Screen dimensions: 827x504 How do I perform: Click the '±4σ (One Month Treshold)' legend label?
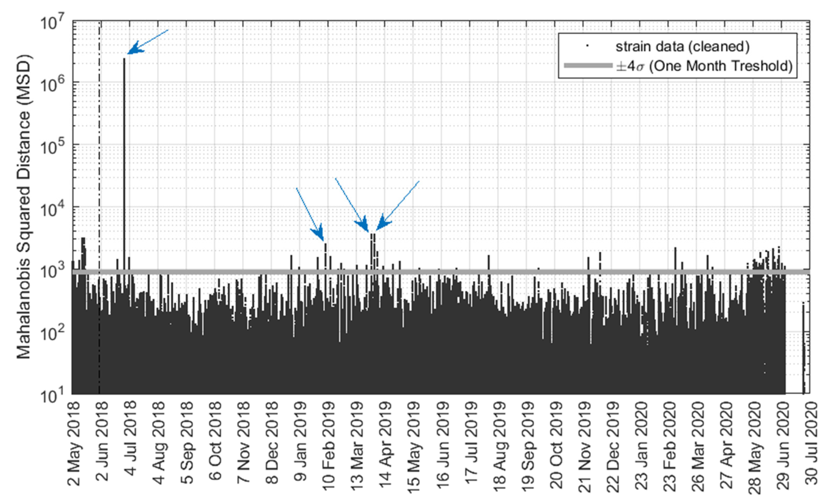point(704,66)
